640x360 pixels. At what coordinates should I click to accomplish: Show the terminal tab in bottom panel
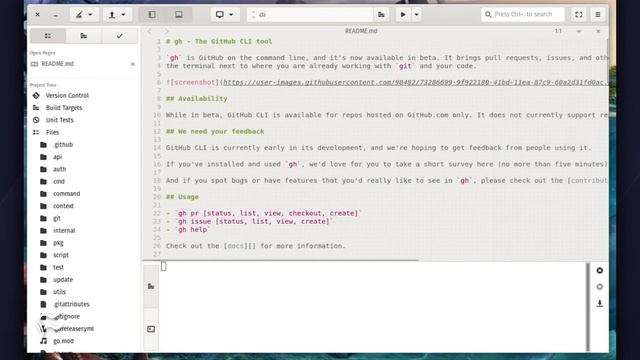151,329
